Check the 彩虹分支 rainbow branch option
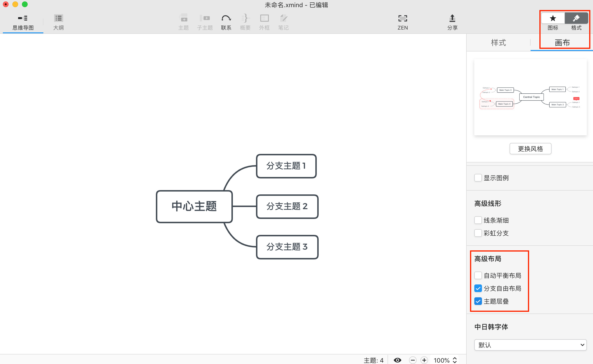This screenshot has width=593, height=364. pos(478,233)
